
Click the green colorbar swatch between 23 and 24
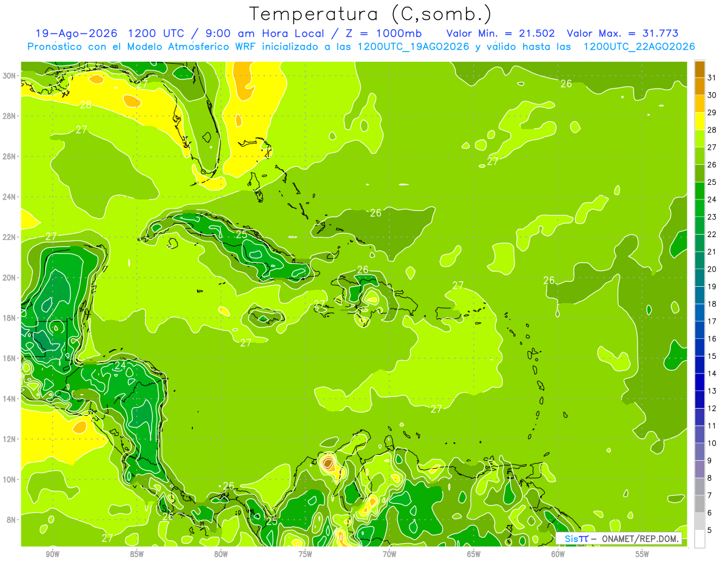pyautogui.click(x=699, y=209)
